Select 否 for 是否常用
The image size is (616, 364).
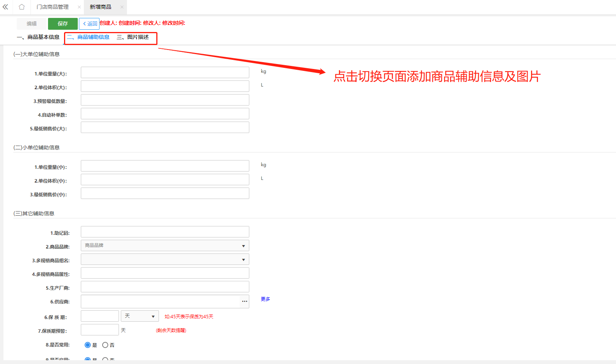105,345
